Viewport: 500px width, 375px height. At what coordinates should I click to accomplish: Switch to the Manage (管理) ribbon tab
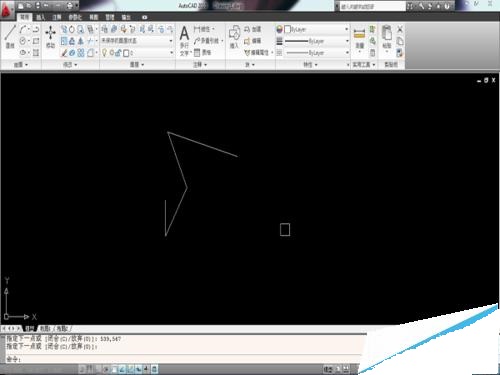[x=110, y=17]
